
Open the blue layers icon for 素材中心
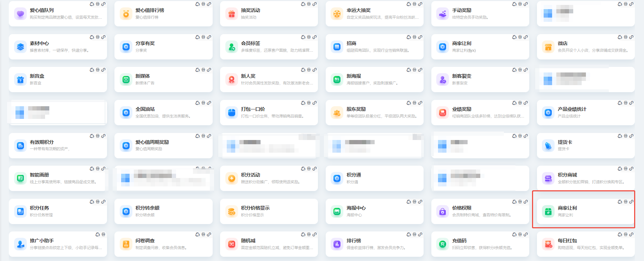coord(20,47)
